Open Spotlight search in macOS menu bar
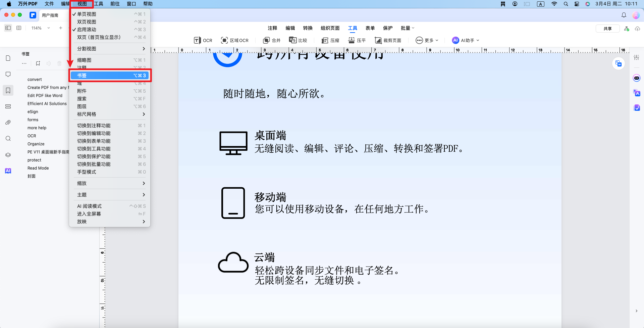The height and width of the screenshot is (328, 644). 566,4
